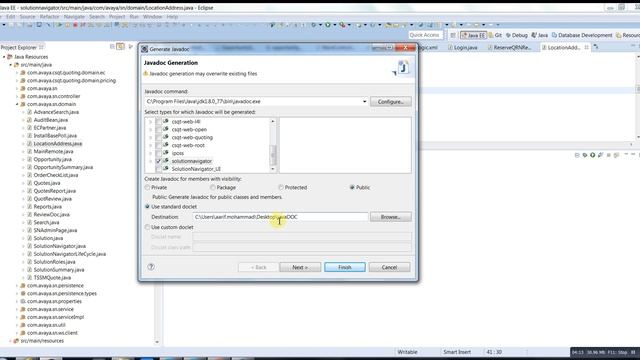Click the Finish button
This screenshot has width=640, height=360.
pos(345,267)
